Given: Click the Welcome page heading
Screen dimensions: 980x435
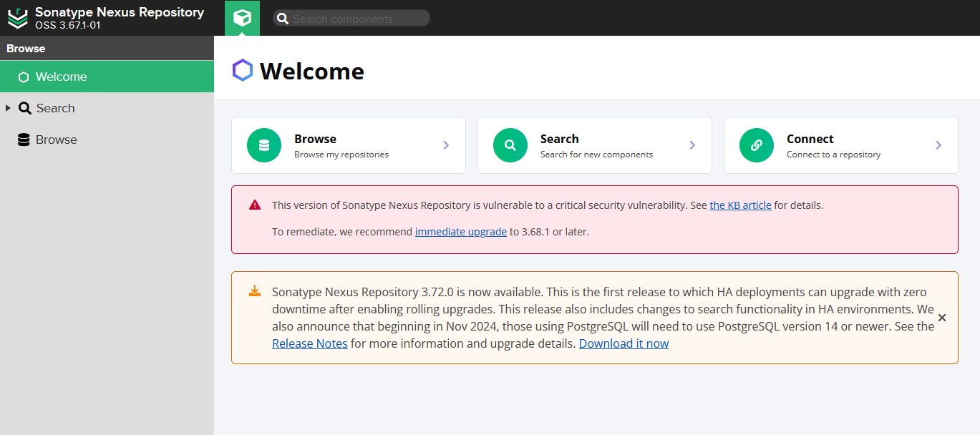Looking at the screenshot, I should [312, 71].
